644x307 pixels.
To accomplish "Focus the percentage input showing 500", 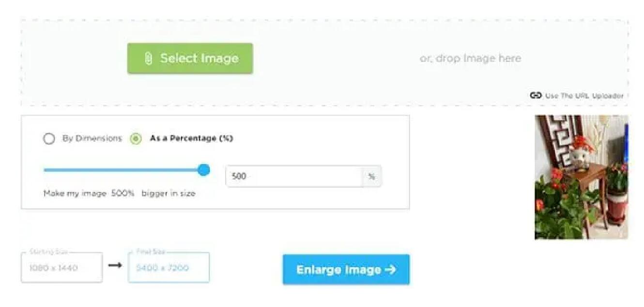I will tap(293, 176).
